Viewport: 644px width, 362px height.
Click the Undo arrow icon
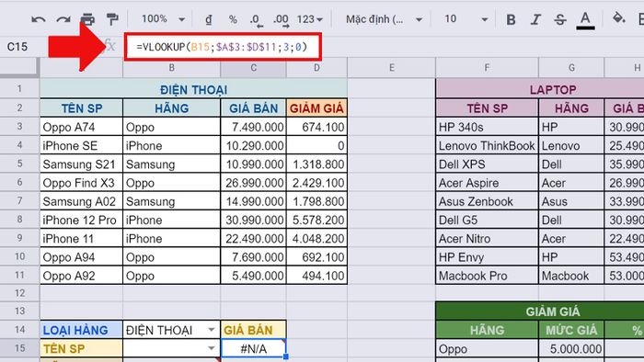(39, 19)
